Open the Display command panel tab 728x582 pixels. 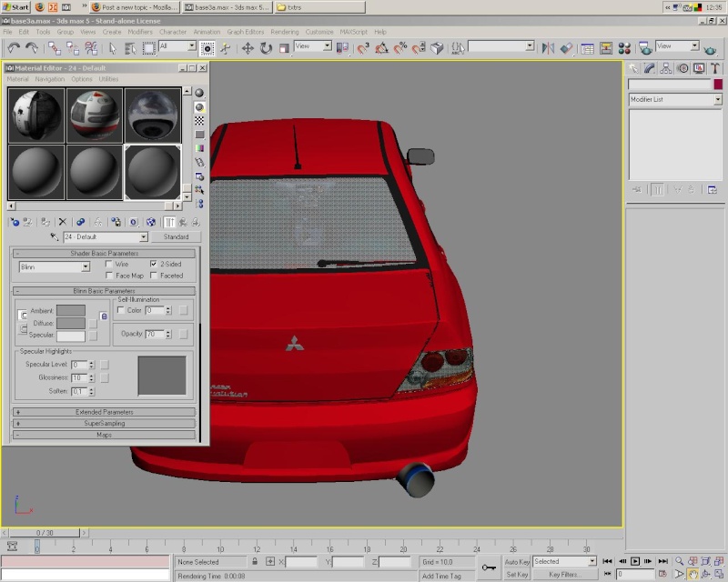[x=699, y=69]
